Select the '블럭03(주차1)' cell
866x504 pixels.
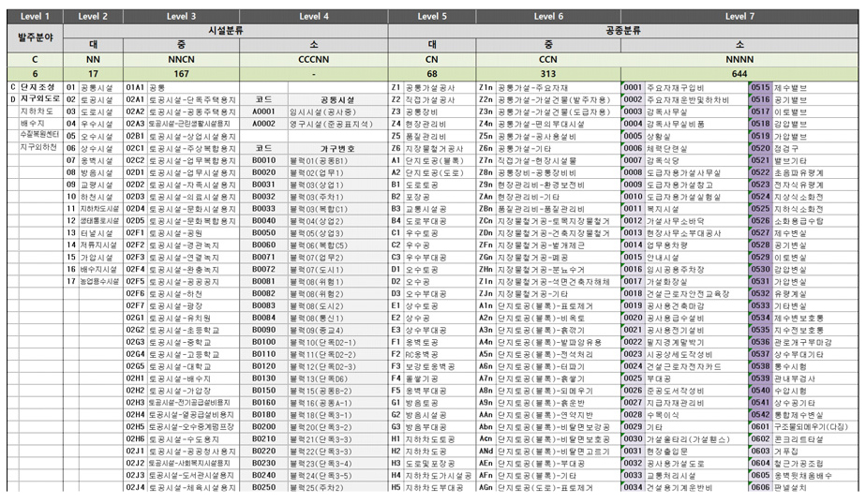coord(337,197)
